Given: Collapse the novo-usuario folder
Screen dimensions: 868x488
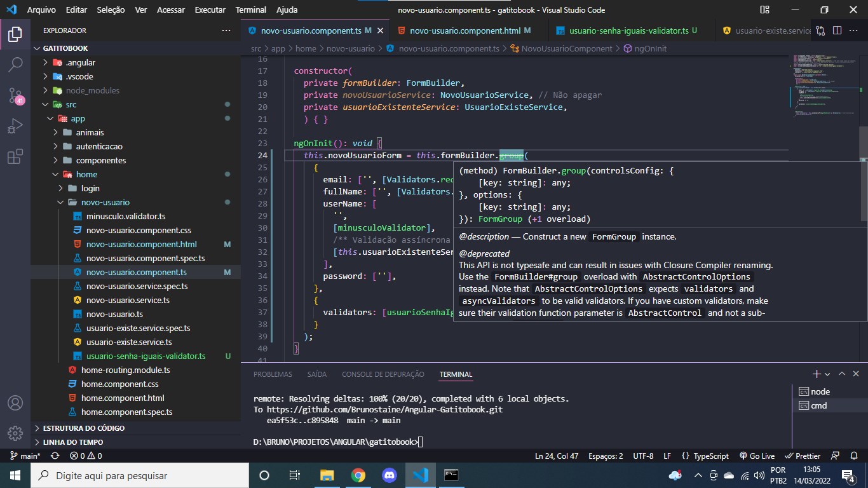Looking at the screenshot, I should click(x=135, y=202).
